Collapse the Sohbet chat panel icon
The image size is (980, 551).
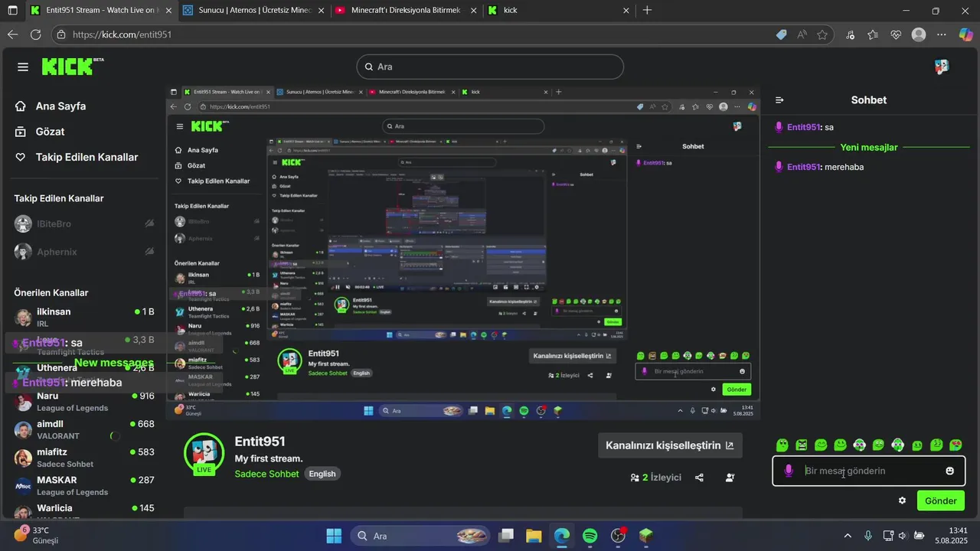pyautogui.click(x=779, y=100)
